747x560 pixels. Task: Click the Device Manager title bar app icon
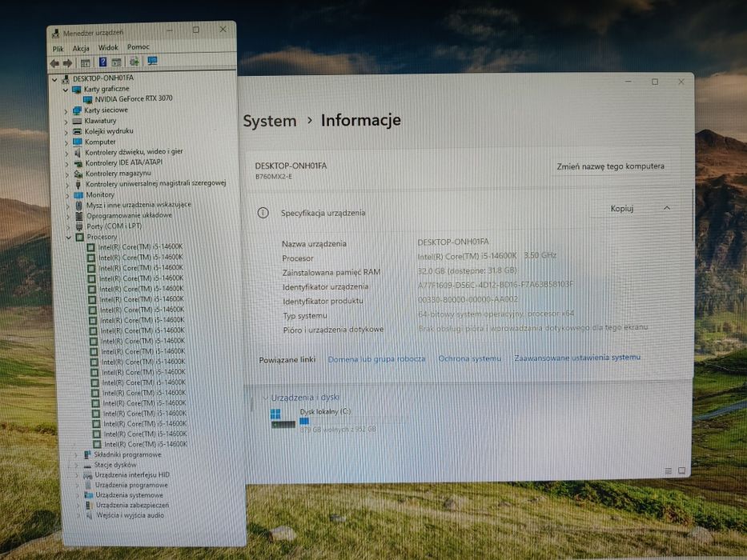click(x=56, y=33)
